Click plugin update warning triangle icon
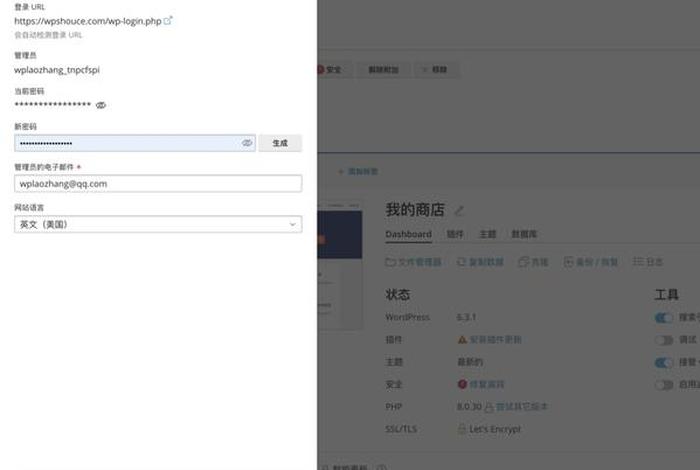Viewport: 700px width, 470px height. pos(462,340)
